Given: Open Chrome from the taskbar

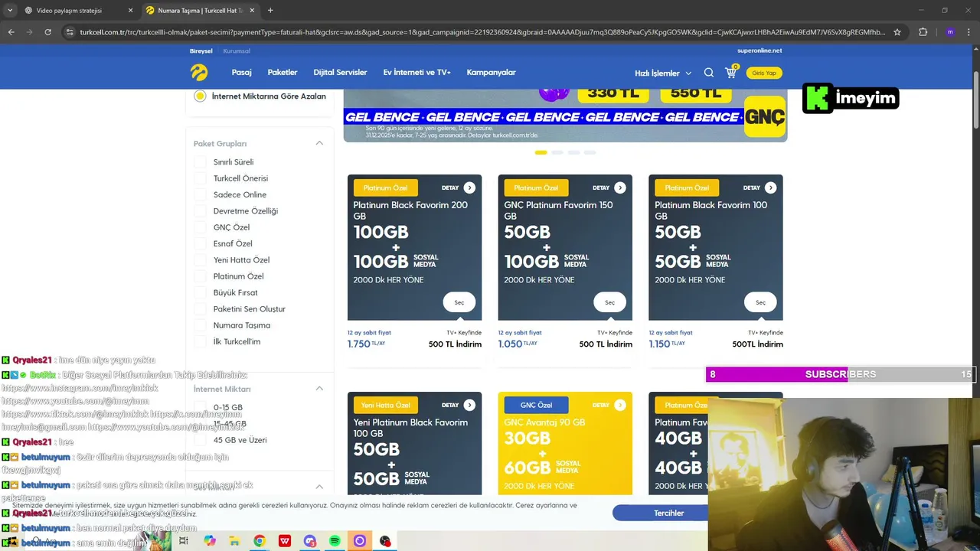Looking at the screenshot, I should pos(260,541).
